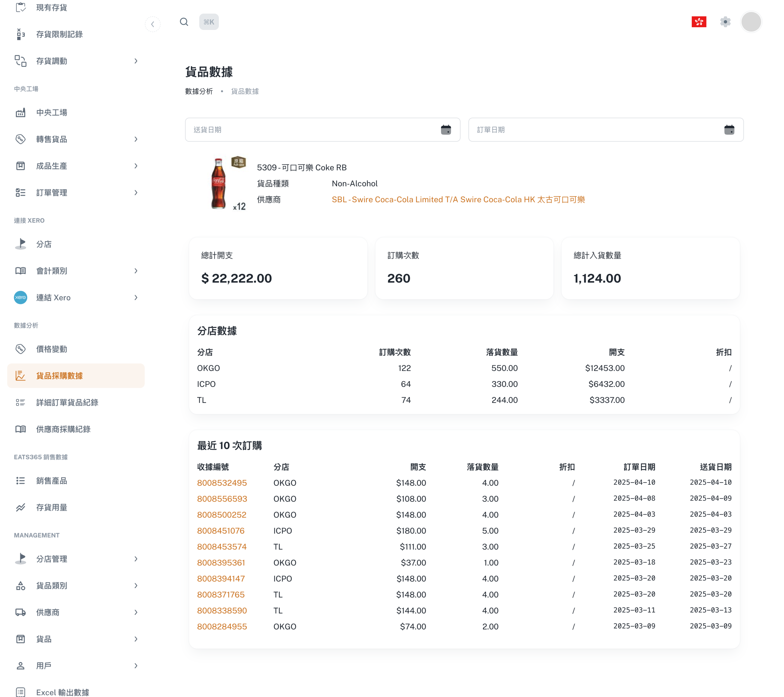This screenshot has height=697, width=784.
Task: Open the Hong Kong flag language selector
Action: [699, 22]
